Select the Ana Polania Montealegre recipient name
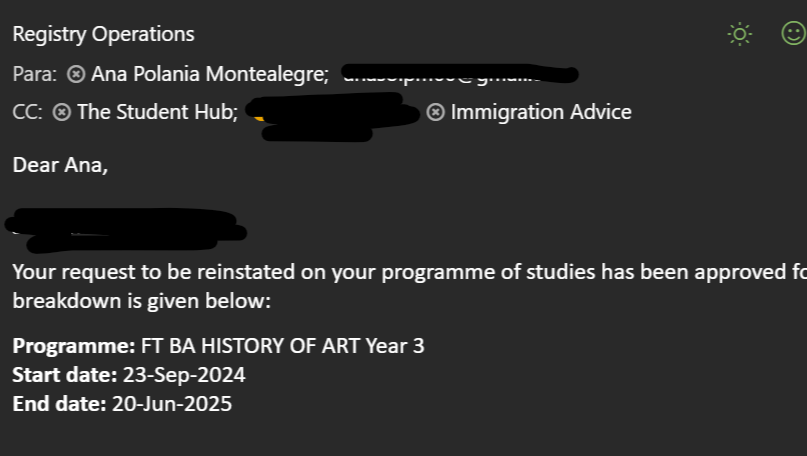Screen dimensions: 807x456 [x=210, y=74]
